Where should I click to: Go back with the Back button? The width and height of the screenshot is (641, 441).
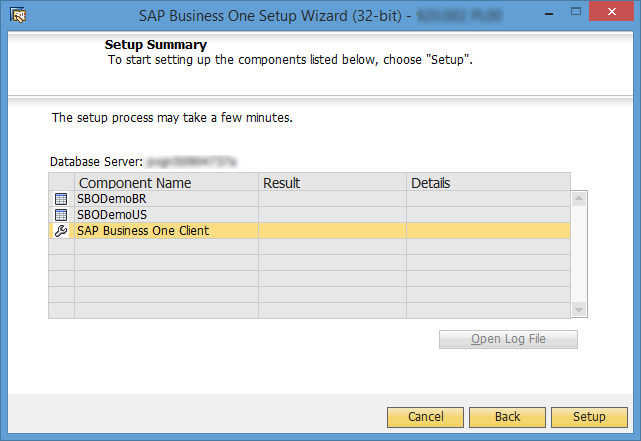tap(507, 417)
